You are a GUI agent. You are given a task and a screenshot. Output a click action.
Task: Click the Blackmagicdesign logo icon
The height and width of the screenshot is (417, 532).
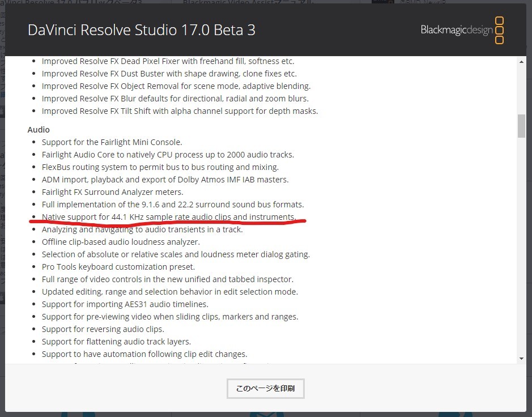462,30
